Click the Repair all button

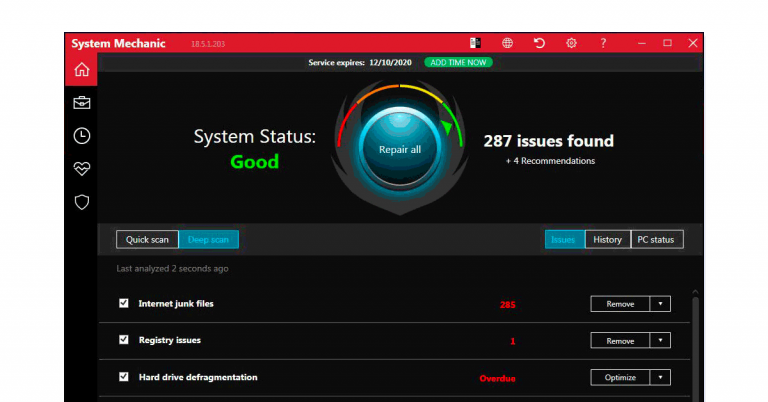[400, 149]
